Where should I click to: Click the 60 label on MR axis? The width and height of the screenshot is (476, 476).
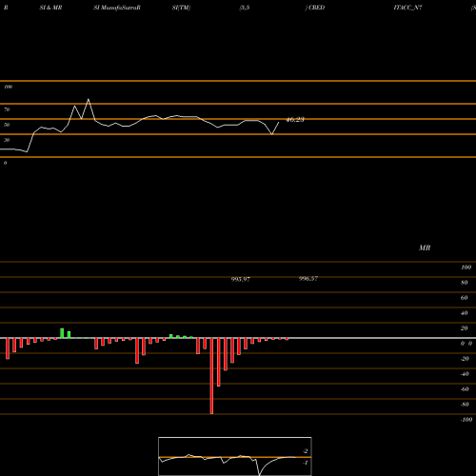[x=465, y=298]
